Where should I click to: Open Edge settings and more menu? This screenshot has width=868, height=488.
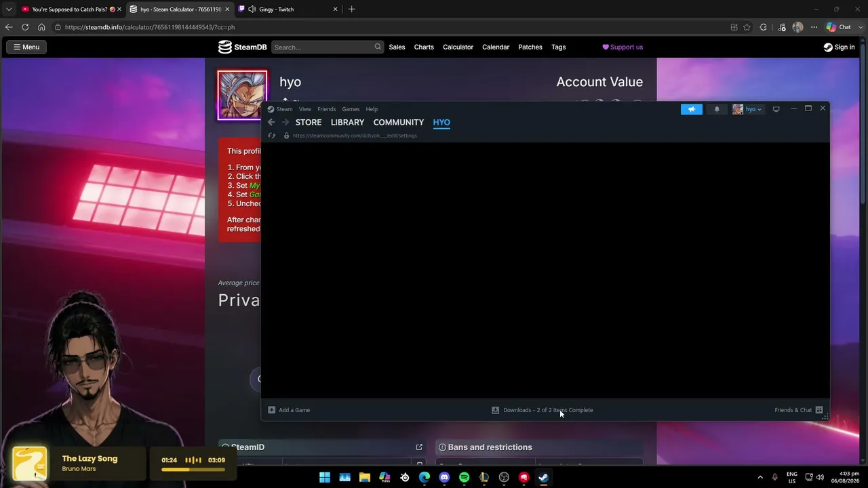pos(814,27)
